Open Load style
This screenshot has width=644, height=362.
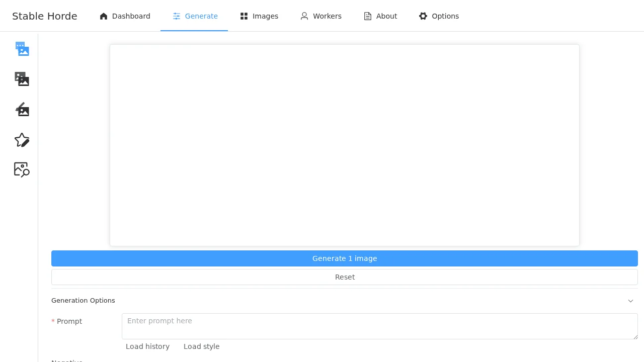(201, 346)
